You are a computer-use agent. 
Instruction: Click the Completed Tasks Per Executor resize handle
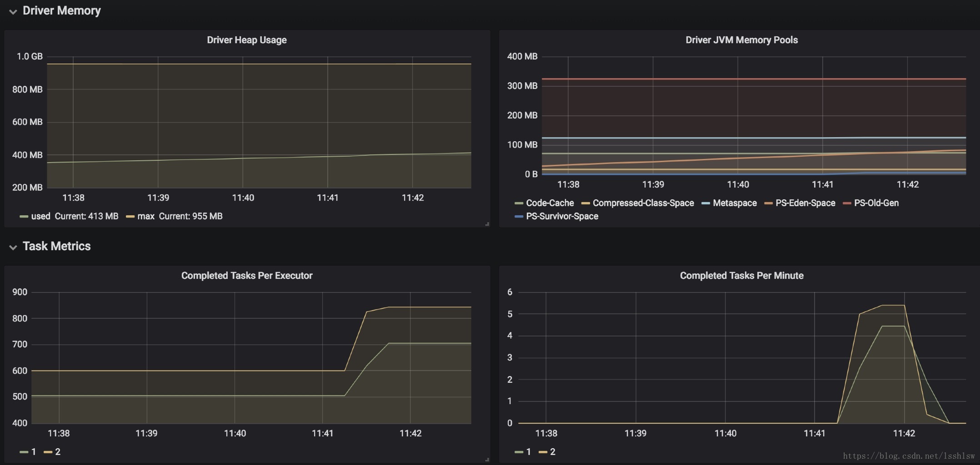click(x=487, y=460)
